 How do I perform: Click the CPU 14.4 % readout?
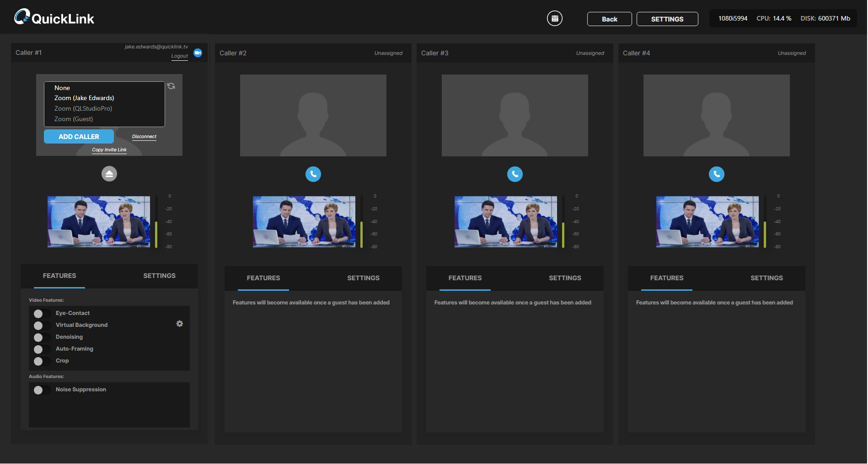(x=774, y=18)
